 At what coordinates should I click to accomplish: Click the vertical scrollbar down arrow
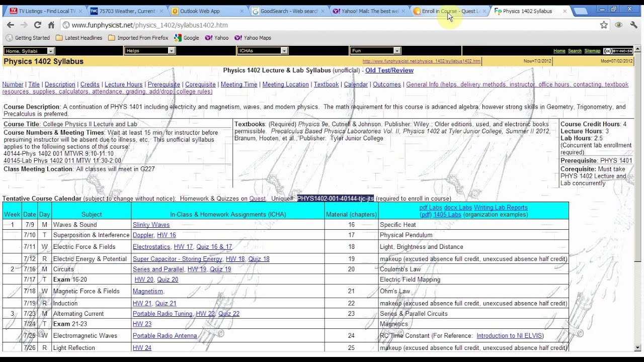click(x=638, y=347)
